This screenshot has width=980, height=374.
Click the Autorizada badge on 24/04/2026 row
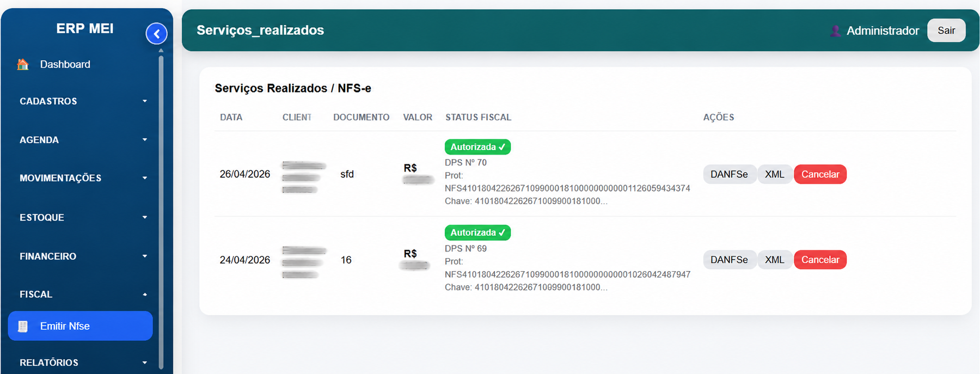coord(477,232)
